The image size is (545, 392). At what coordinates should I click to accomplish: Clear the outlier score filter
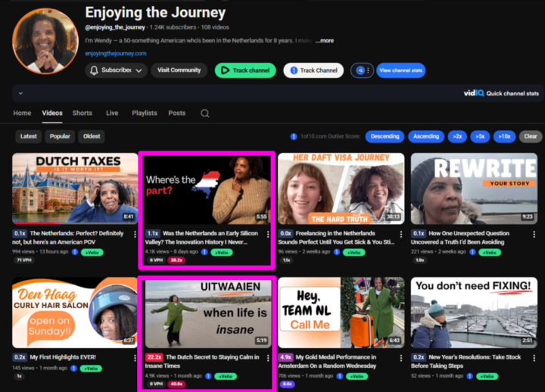coord(531,136)
